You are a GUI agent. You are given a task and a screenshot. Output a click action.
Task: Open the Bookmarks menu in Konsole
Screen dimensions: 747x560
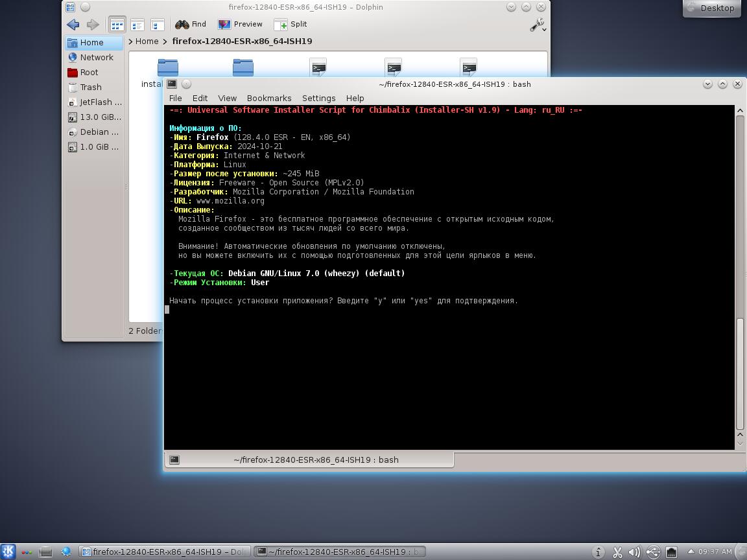coord(268,99)
